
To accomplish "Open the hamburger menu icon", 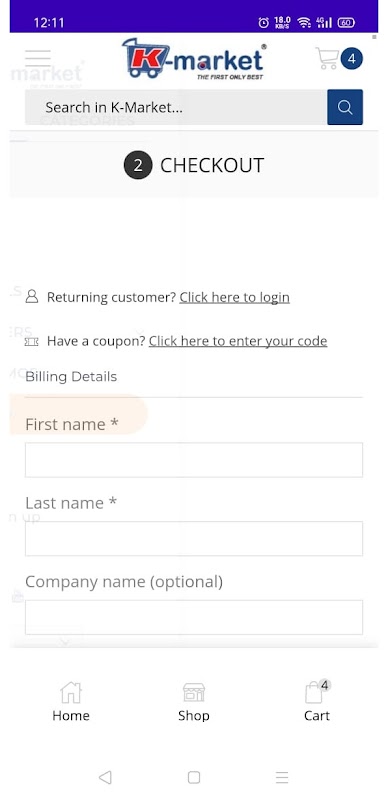I will pos(38,59).
